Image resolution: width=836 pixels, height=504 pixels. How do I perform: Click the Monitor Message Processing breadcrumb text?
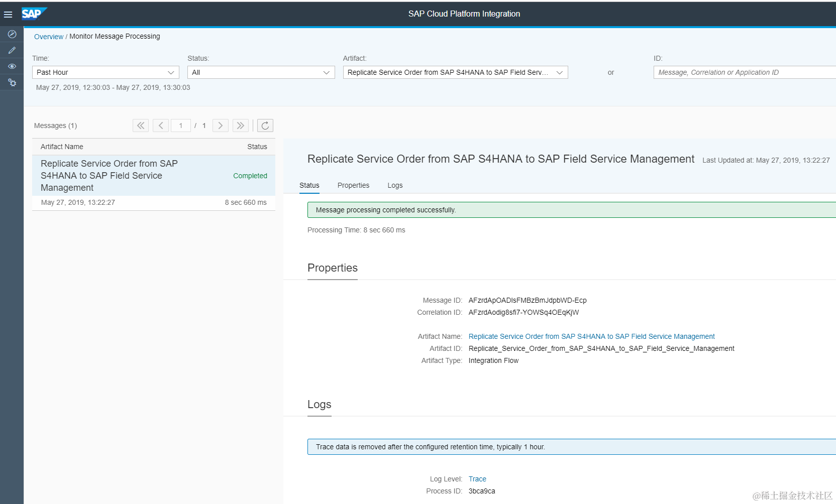tap(115, 36)
